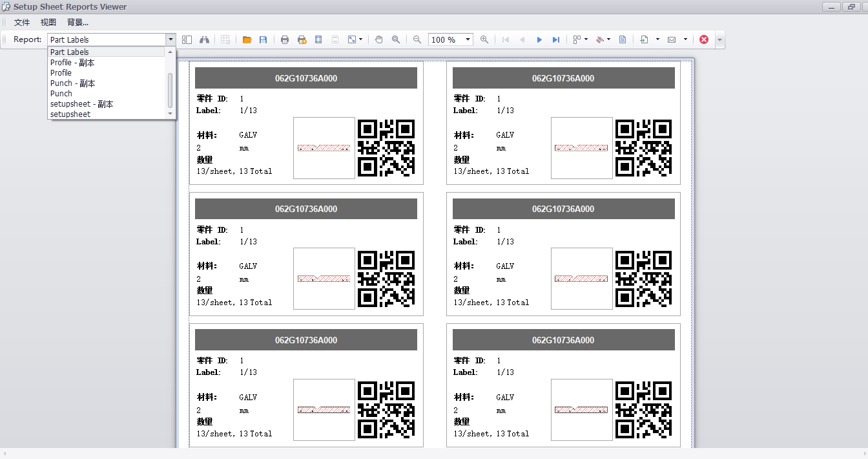Screen dimensions: 868x459
Task: Open the 100 % zoom level dropdown
Action: click(x=468, y=39)
